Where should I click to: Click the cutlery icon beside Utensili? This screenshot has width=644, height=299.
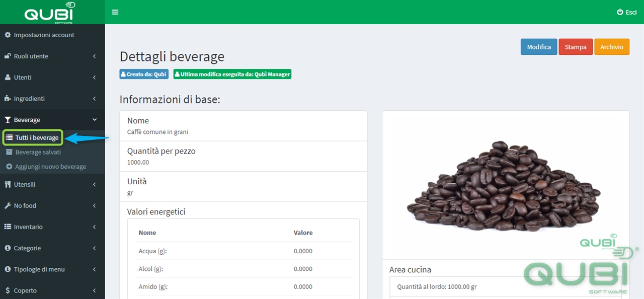pyautogui.click(x=8, y=184)
